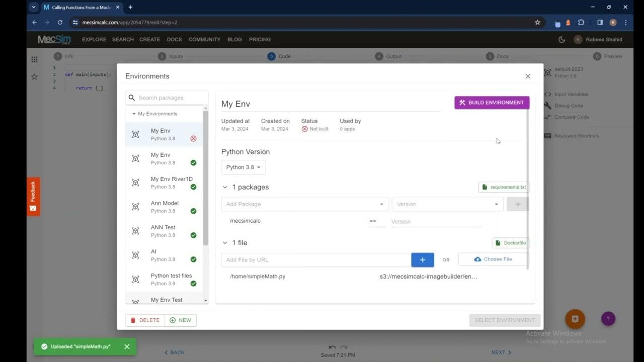Select the ANN Test environment
The height and width of the screenshot is (362, 644).
164,231
